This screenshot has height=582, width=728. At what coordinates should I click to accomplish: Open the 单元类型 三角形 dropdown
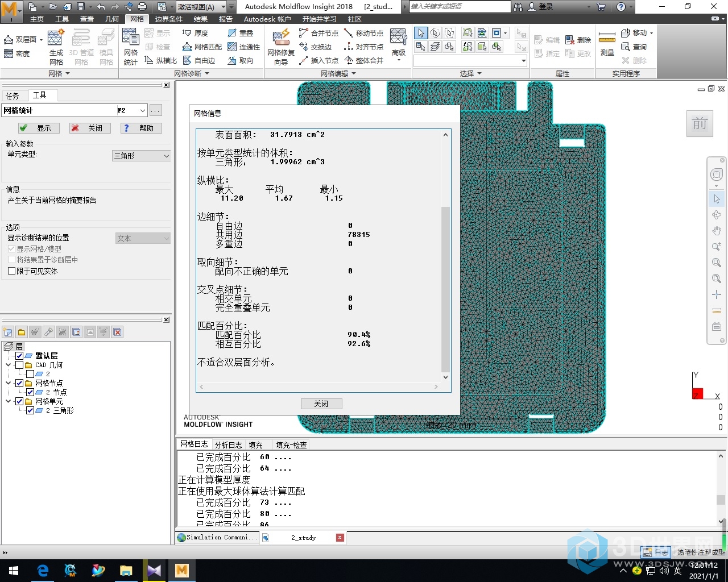click(x=141, y=156)
